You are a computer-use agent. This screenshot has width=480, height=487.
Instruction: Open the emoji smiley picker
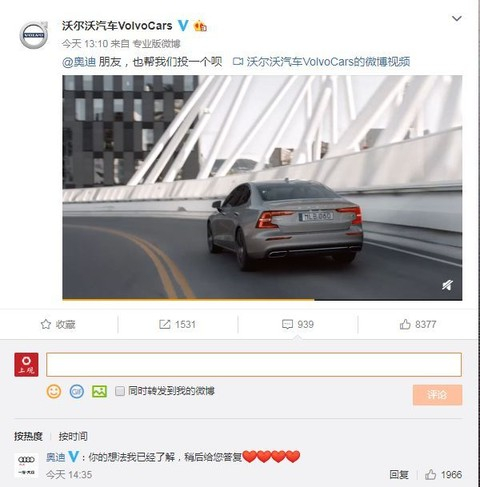pyautogui.click(x=54, y=391)
